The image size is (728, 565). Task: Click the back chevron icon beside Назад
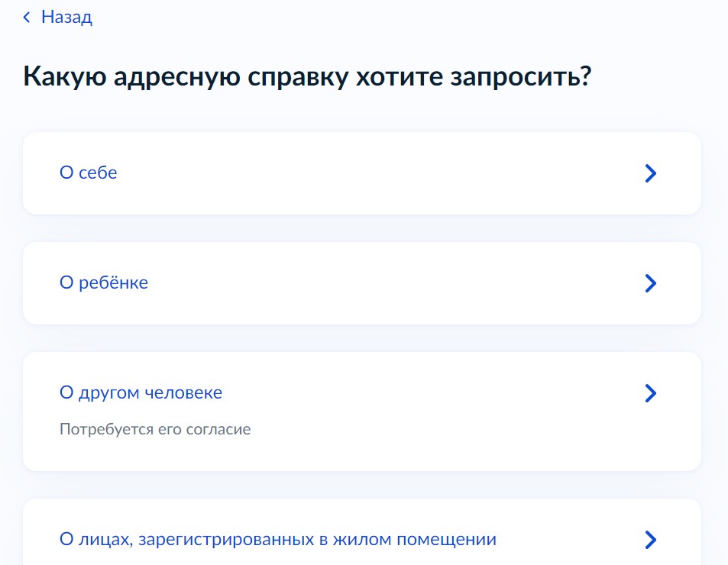coord(28,17)
